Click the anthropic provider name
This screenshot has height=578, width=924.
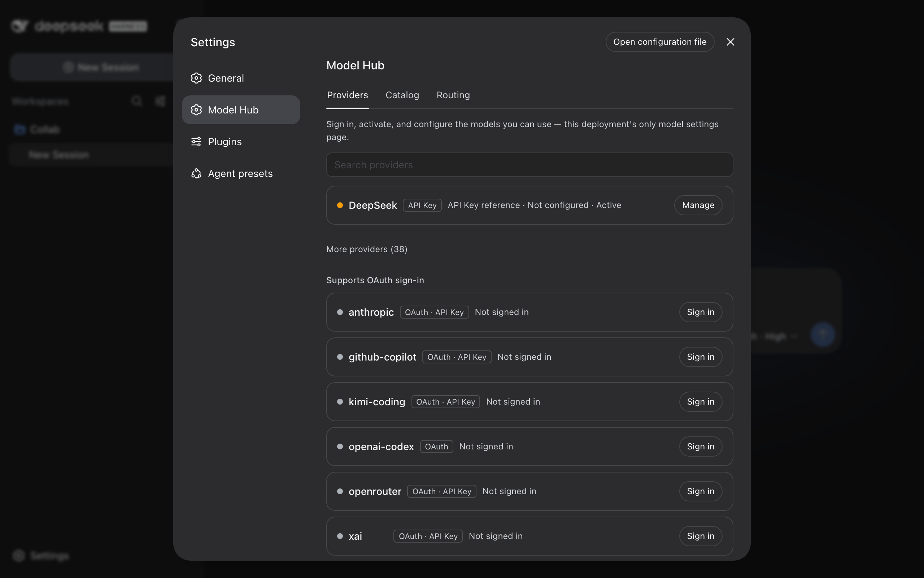tap(371, 312)
